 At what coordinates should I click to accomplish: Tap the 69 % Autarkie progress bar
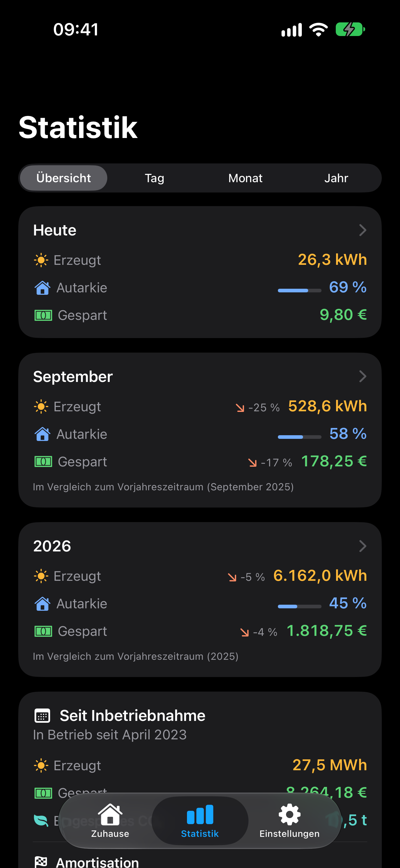pos(299,291)
